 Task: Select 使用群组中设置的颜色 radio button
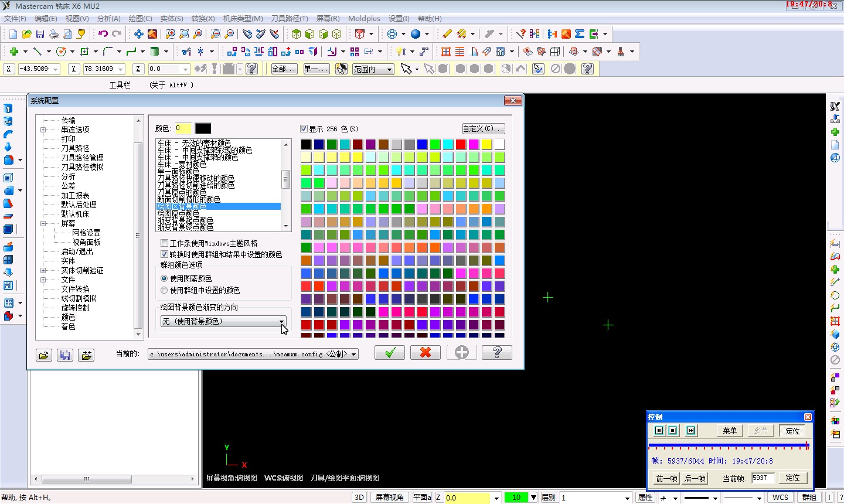(164, 290)
